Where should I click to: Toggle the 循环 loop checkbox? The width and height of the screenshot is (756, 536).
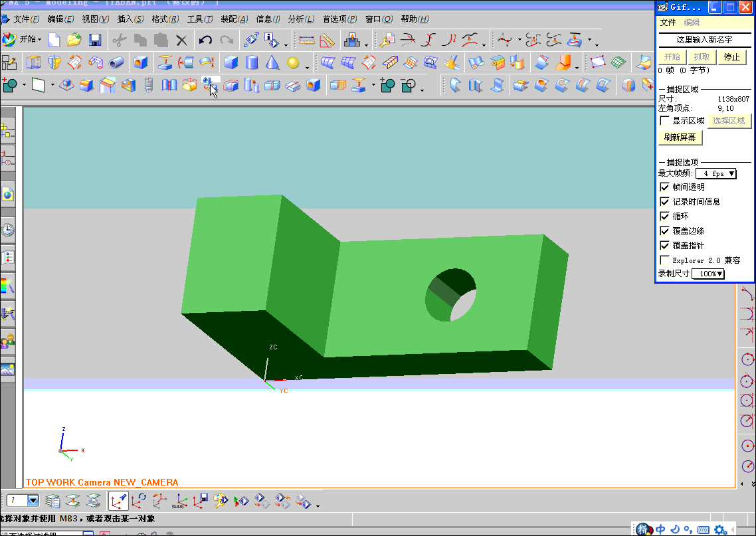pos(664,216)
